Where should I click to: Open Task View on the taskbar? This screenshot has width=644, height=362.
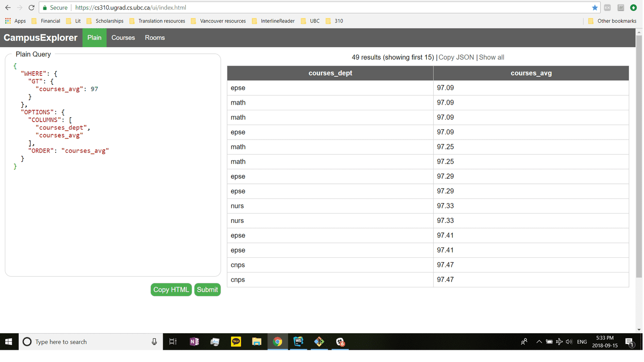click(x=173, y=342)
